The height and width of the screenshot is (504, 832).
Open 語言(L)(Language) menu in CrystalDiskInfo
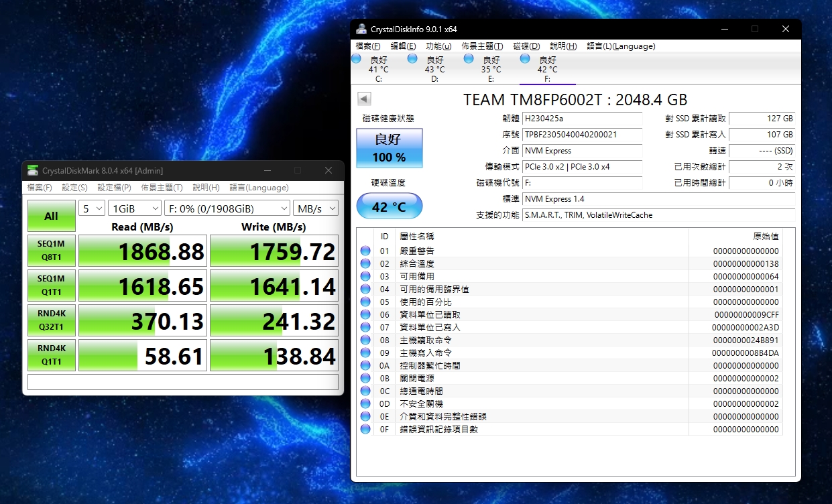pos(621,46)
